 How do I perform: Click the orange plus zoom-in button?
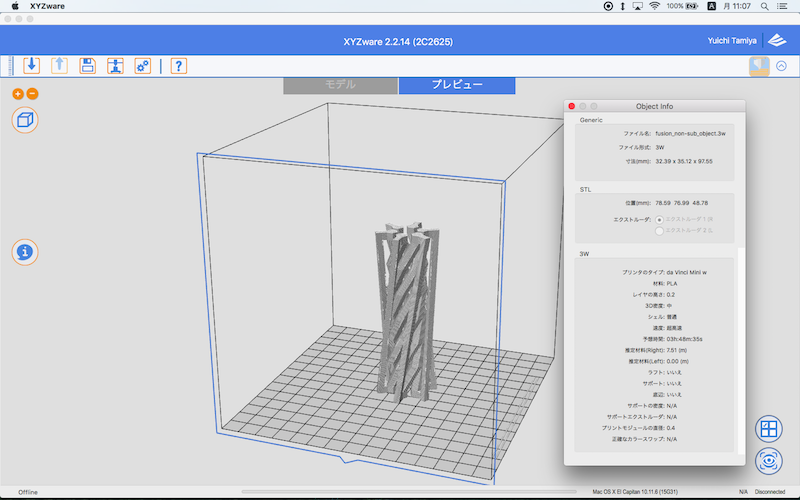[18, 94]
